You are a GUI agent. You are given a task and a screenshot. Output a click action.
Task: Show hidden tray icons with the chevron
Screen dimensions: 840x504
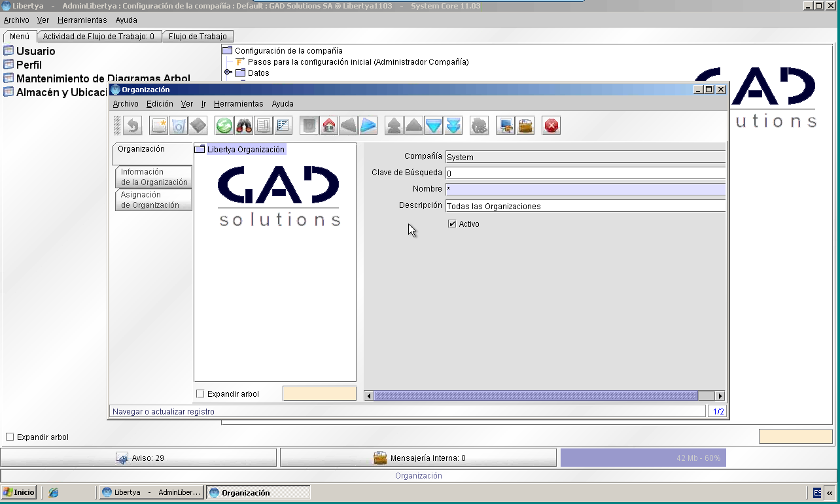tap(830, 493)
